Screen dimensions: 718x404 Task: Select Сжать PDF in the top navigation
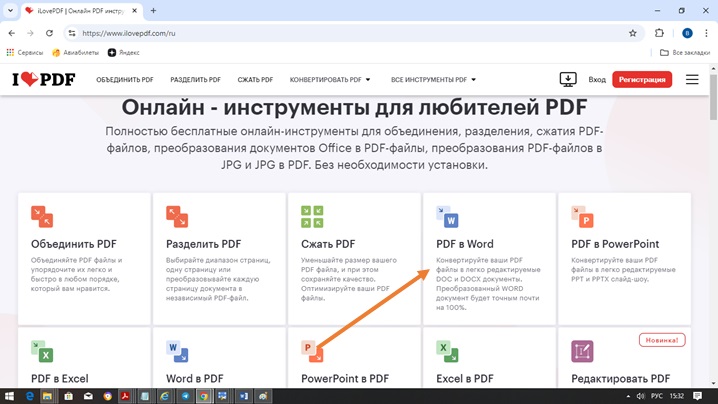pos(255,79)
